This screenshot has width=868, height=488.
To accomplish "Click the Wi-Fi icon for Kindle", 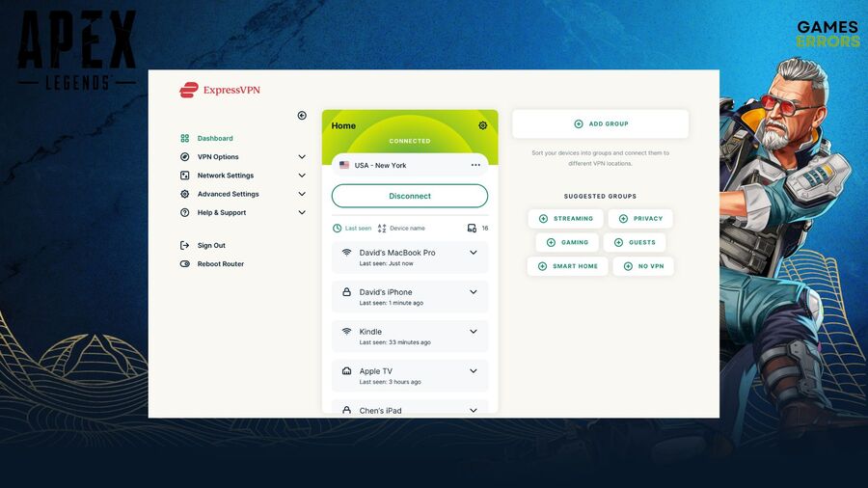I will tap(346, 332).
